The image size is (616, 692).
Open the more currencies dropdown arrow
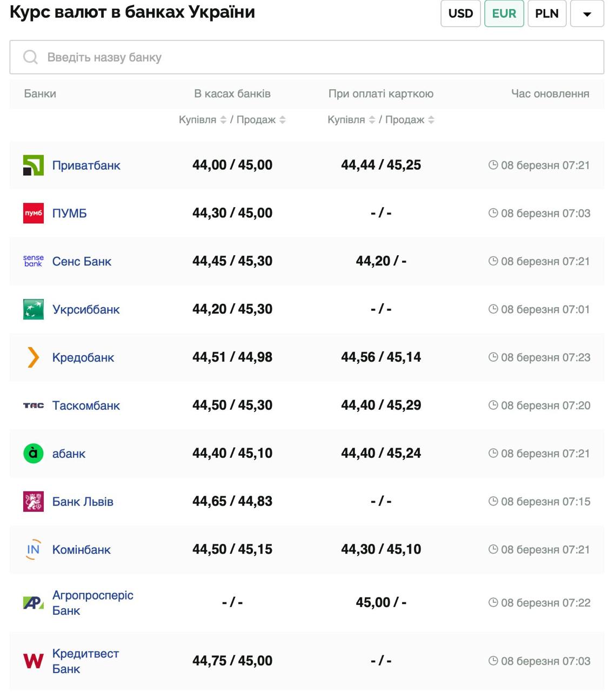coord(587,14)
